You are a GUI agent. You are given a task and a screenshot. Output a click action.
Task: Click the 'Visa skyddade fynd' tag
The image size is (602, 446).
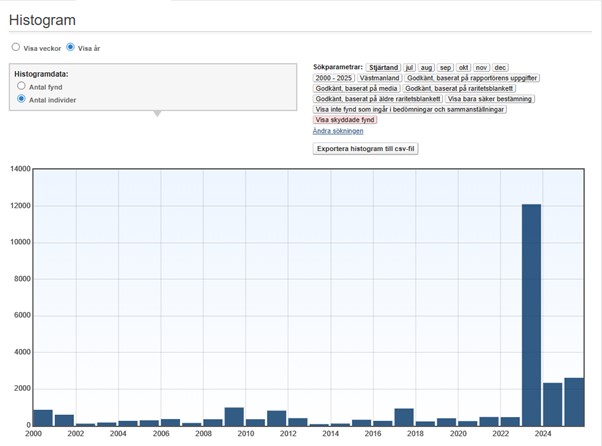coord(345,120)
